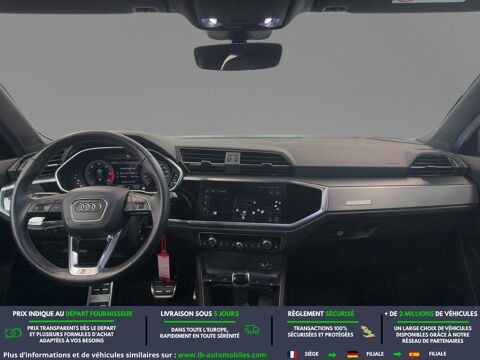This screenshot has height=360, width=480.
Task: Click the Spanish flag icon
Action: [x=414, y=354]
